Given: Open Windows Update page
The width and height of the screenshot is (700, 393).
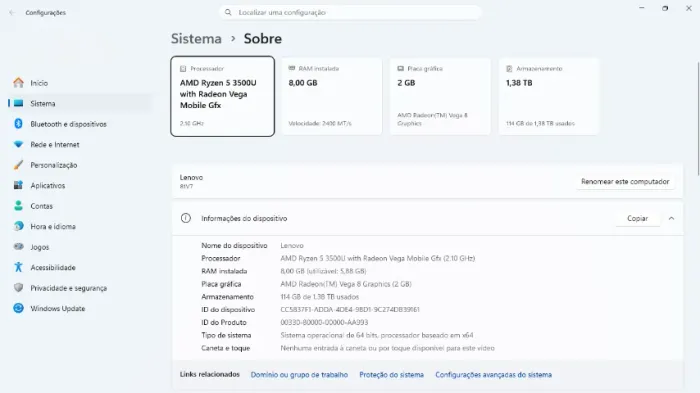Looking at the screenshot, I should pos(80,308).
